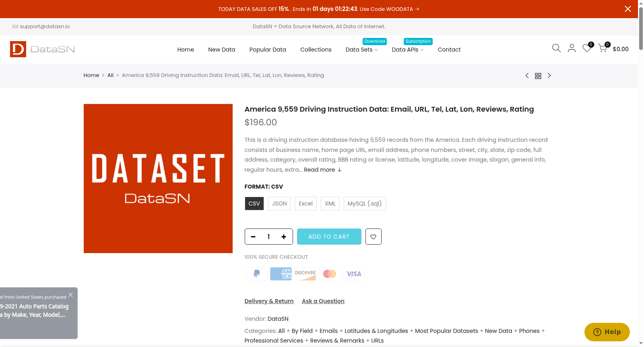The height and width of the screenshot is (347, 644).
Task: Select the MySQL (.sql) format option
Action: tap(365, 204)
